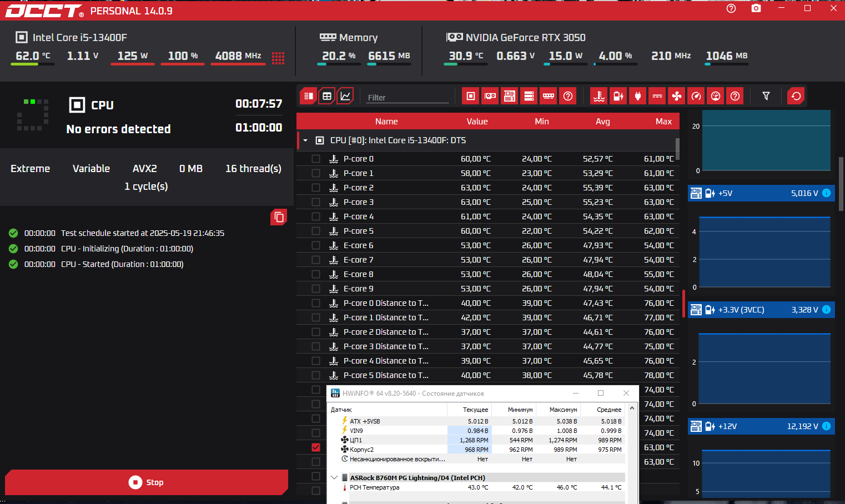Toggle usage sensor filter (gauge icon)
Viewport: 845px width, 504px height.
[716, 96]
